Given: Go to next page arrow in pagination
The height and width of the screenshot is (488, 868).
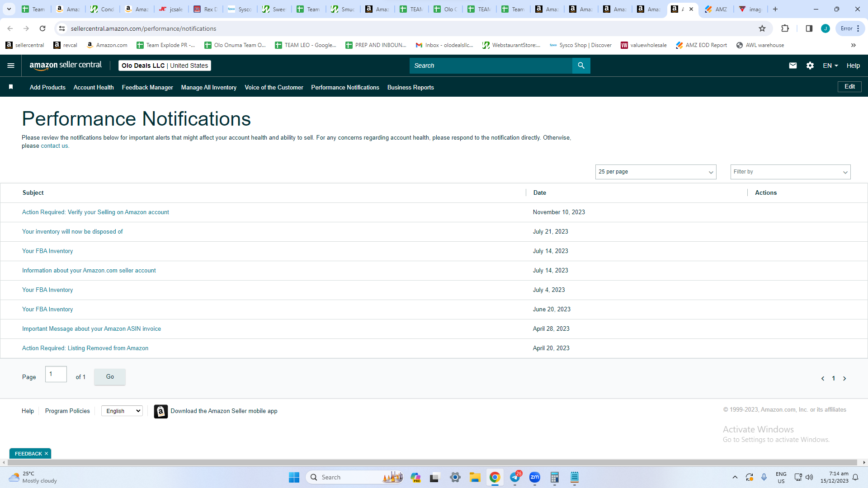Looking at the screenshot, I should point(844,379).
